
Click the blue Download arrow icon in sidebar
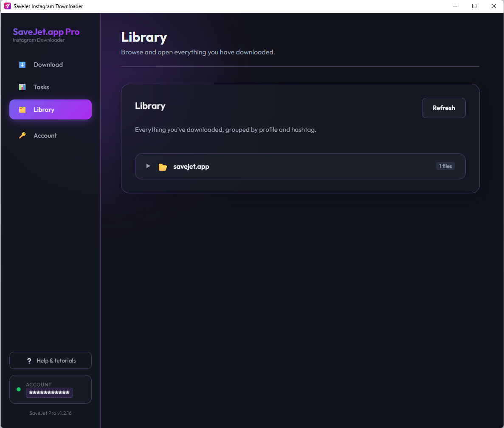coord(22,65)
